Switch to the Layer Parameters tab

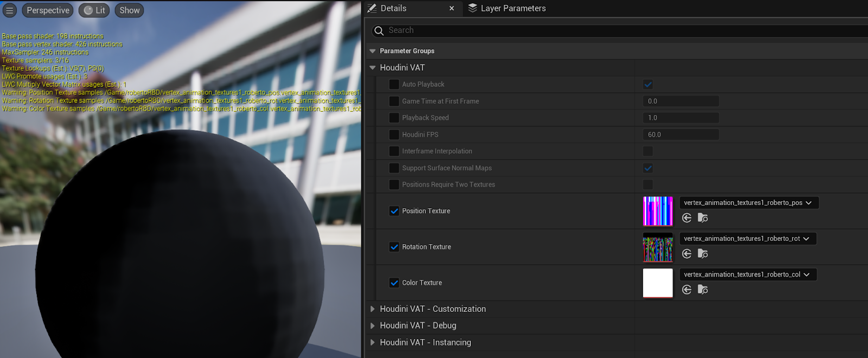click(x=507, y=8)
